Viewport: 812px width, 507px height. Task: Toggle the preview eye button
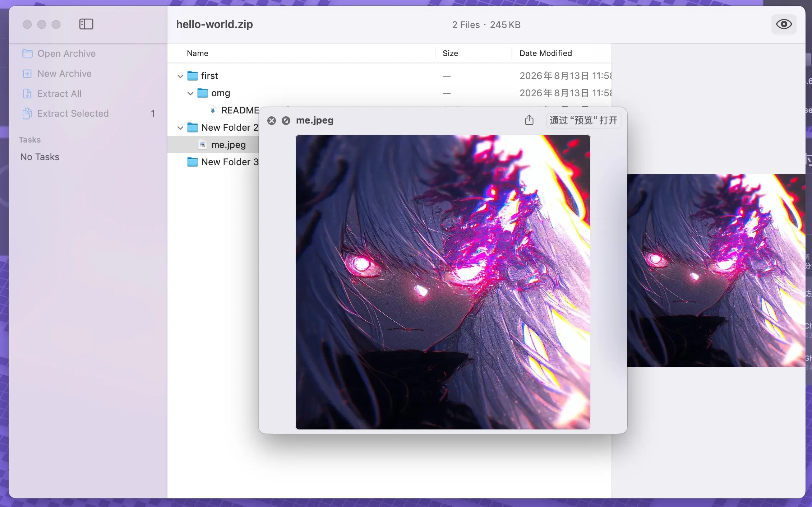(784, 24)
